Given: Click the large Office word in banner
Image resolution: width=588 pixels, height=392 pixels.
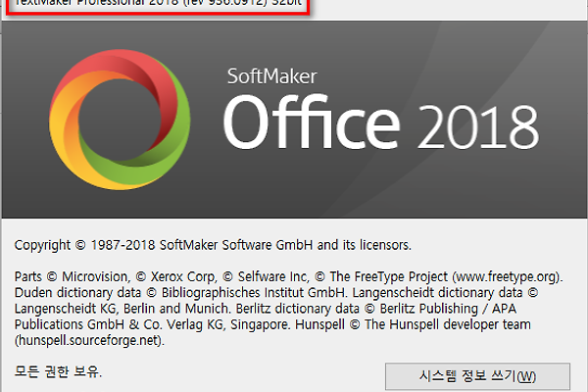Looking at the screenshot, I should click(x=315, y=122).
